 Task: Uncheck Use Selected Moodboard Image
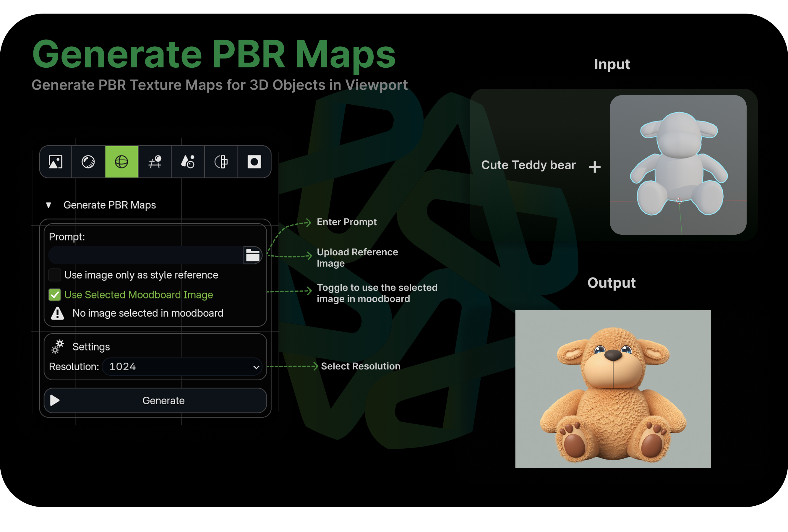[55, 295]
